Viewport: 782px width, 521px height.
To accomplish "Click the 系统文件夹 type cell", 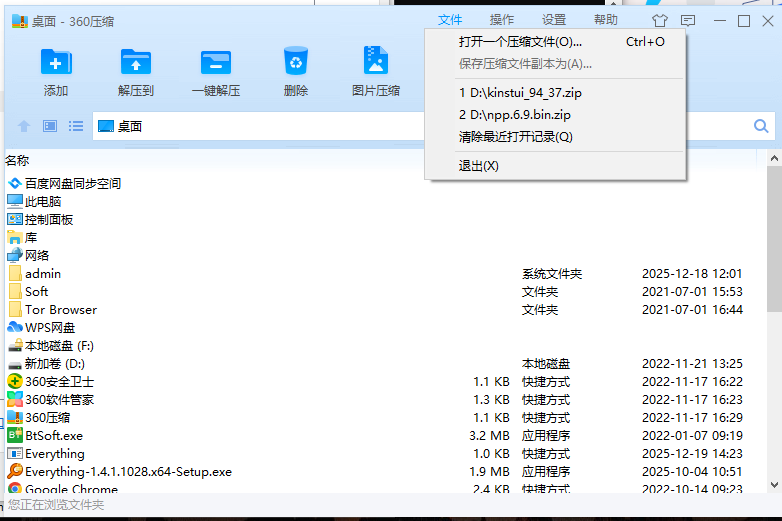I will 552,274.
